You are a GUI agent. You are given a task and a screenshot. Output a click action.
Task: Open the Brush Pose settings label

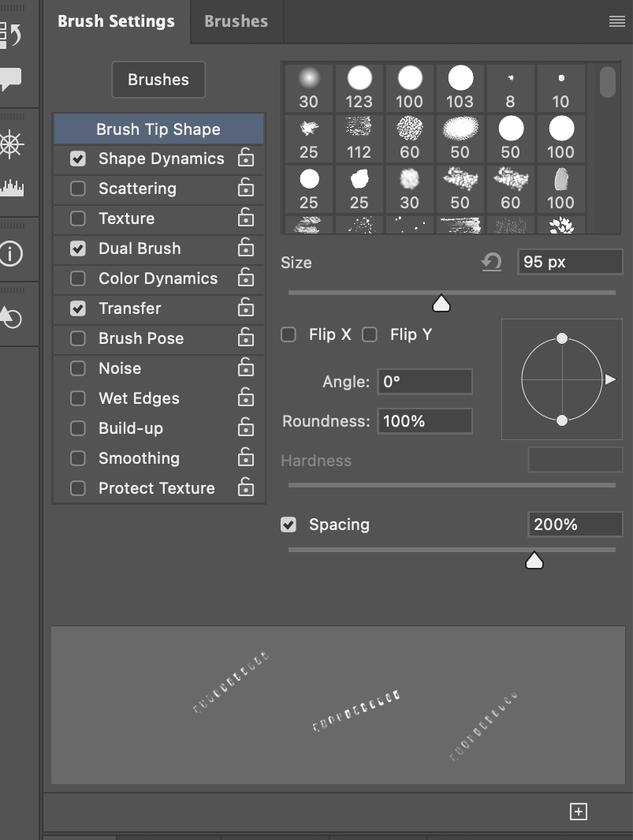click(141, 338)
